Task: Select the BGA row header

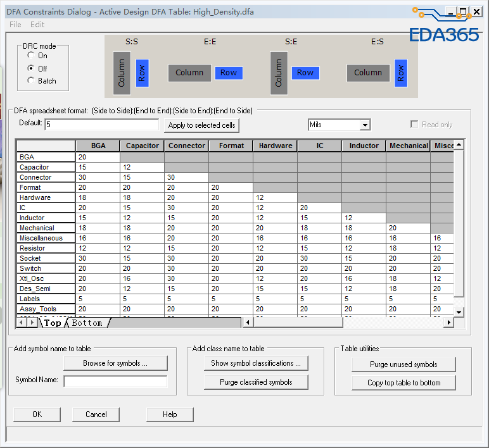Action: (46, 157)
